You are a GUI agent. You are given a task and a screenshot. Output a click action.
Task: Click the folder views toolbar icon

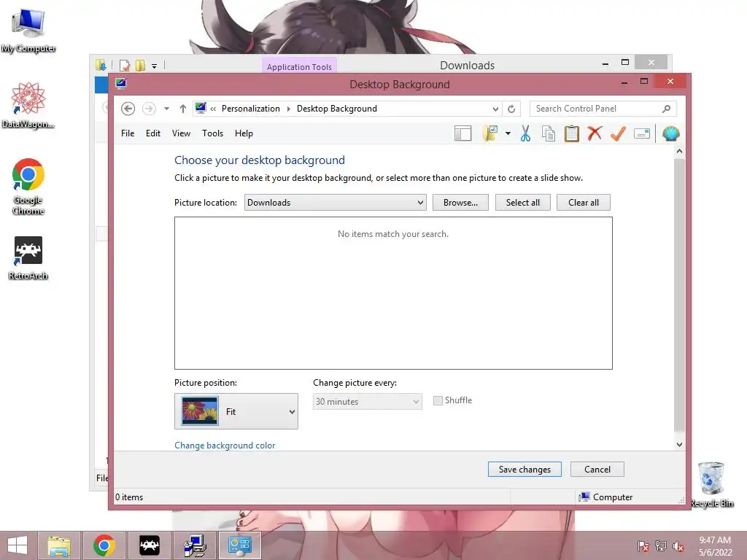(490, 134)
